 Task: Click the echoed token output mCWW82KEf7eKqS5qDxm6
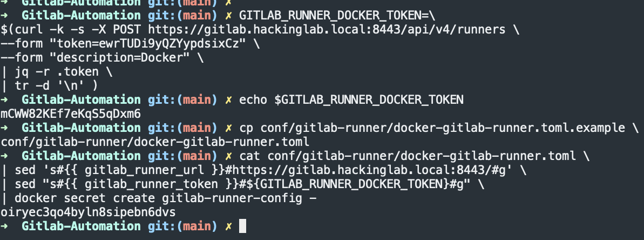click(71, 114)
